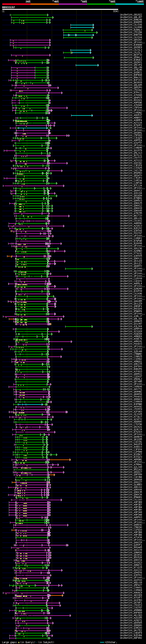Select label UniRef100_Q01979

(131, 150)
